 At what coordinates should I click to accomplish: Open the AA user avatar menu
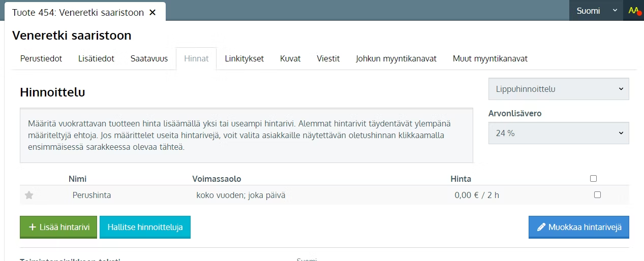point(633,11)
